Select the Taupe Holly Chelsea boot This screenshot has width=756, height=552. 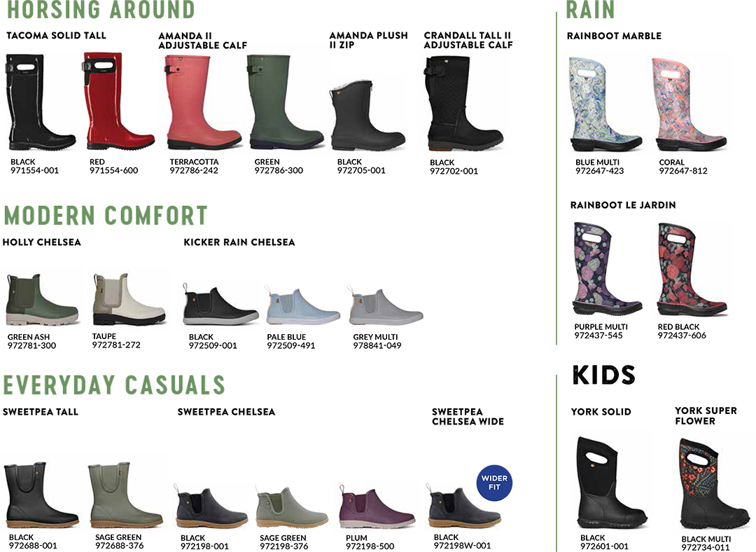coord(129,299)
